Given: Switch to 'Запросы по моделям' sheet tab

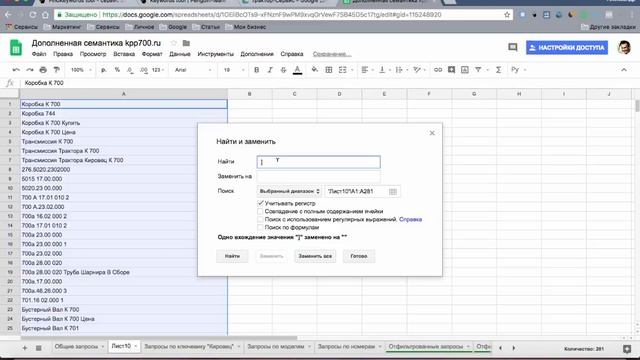Looking at the screenshot, I should coord(276,347).
